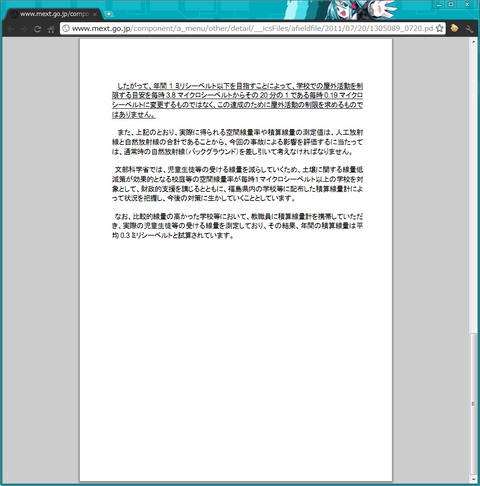Go to the Home page icon
Image resolution: width=480 pixels, height=486 pixels.
click(x=51, y=29)
